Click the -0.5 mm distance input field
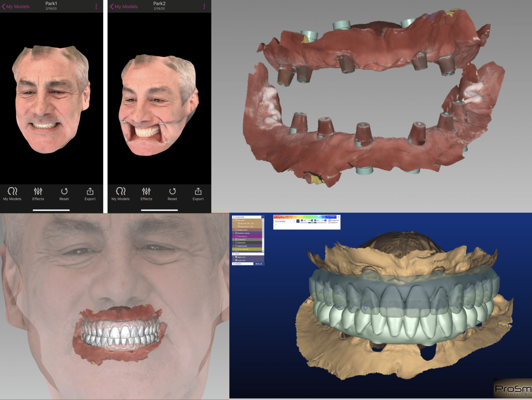The image size is (532, 400). 305,220
